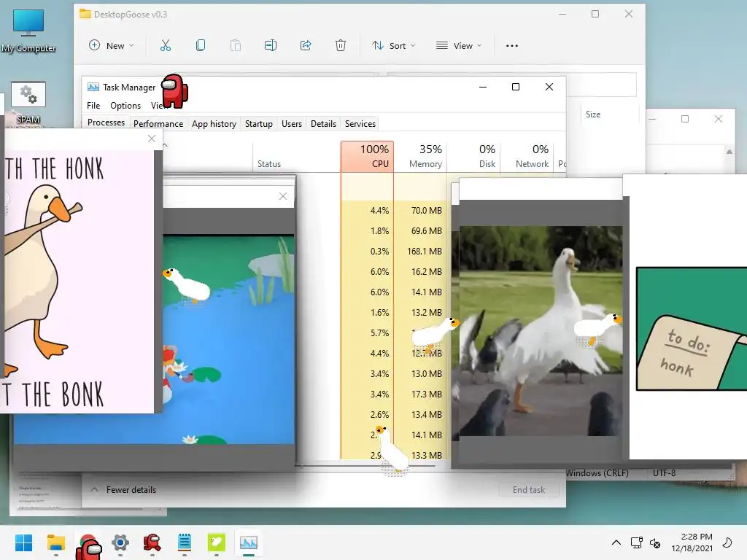Click the goose chasing pigeons photo
Viewport: 747px width, 560px height.
[541, 331]
